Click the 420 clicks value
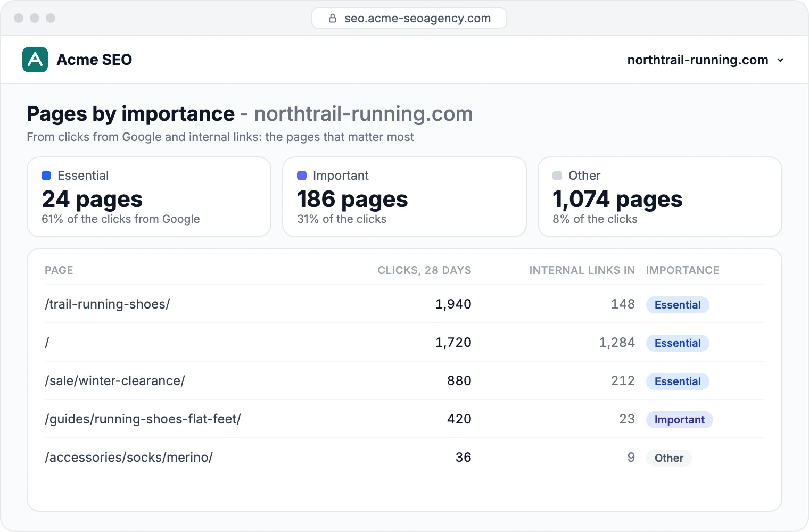809x532 pixels. click(x=459, y=419)
